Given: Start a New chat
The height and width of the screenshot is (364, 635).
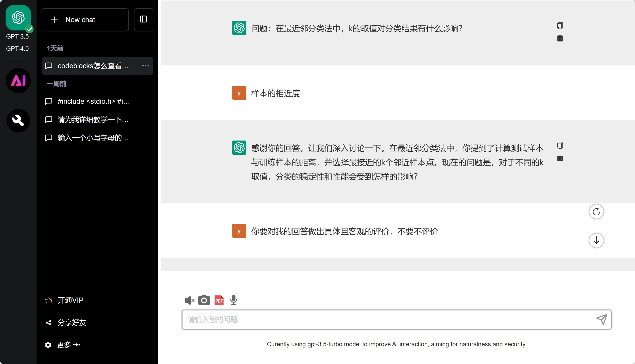Looking at the screenshot, I should click(85, 20).
